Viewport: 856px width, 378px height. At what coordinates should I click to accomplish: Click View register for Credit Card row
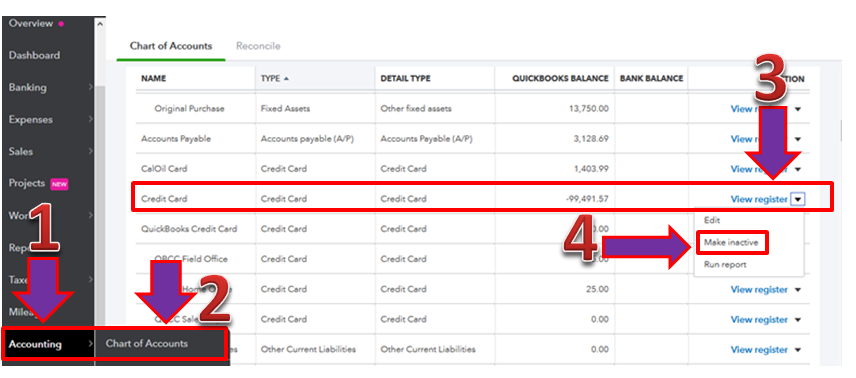pyautogui.click(x=759, y=199)
